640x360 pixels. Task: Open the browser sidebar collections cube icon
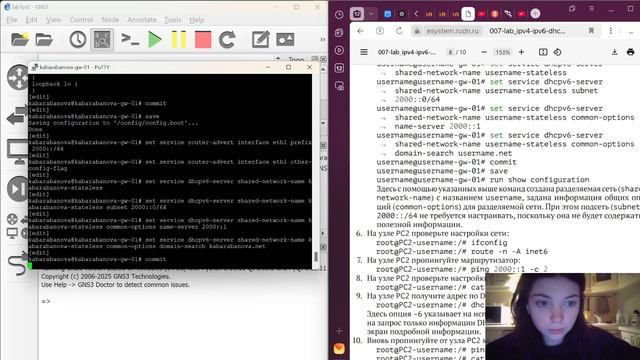[339, 33]
